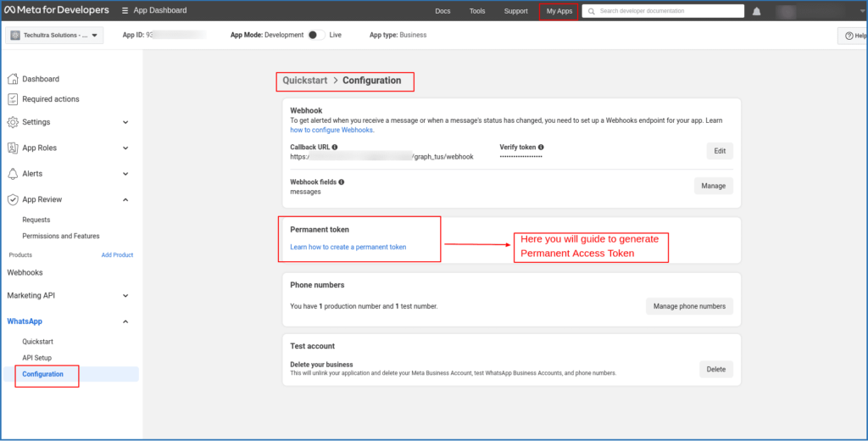Open the Techultra Solutions app selector dropdown

pos(54,35)
